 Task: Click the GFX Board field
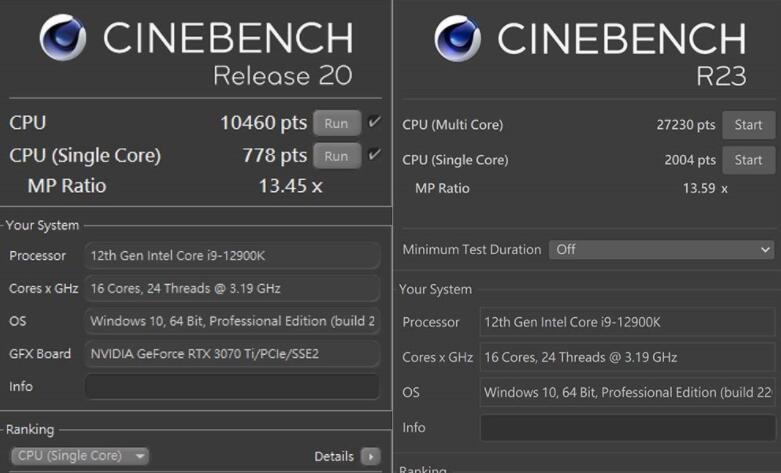tap(232, 353)
